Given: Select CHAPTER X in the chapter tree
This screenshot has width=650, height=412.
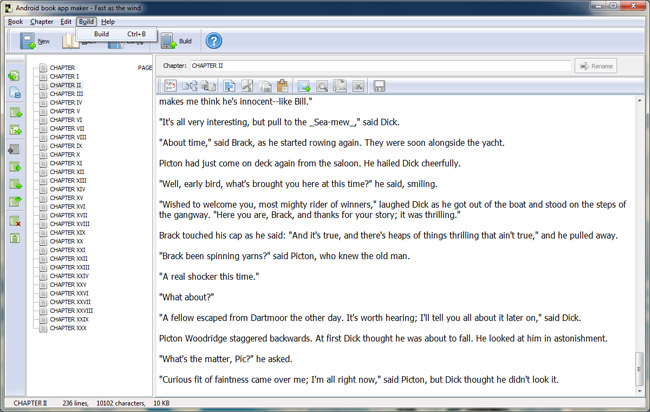Looking at the screenshot, I should [x=65, y=155].
